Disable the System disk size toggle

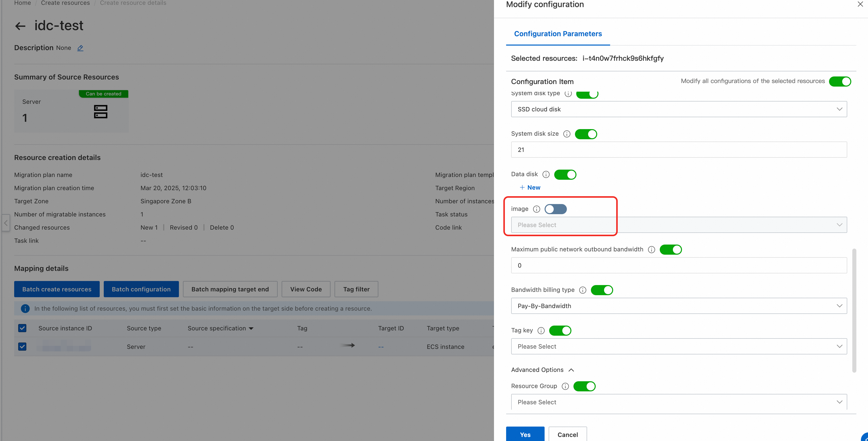586,134
